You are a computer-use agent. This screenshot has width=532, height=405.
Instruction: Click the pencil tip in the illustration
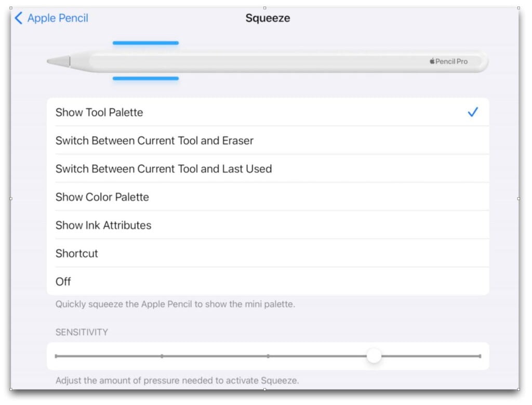(58, 61)
